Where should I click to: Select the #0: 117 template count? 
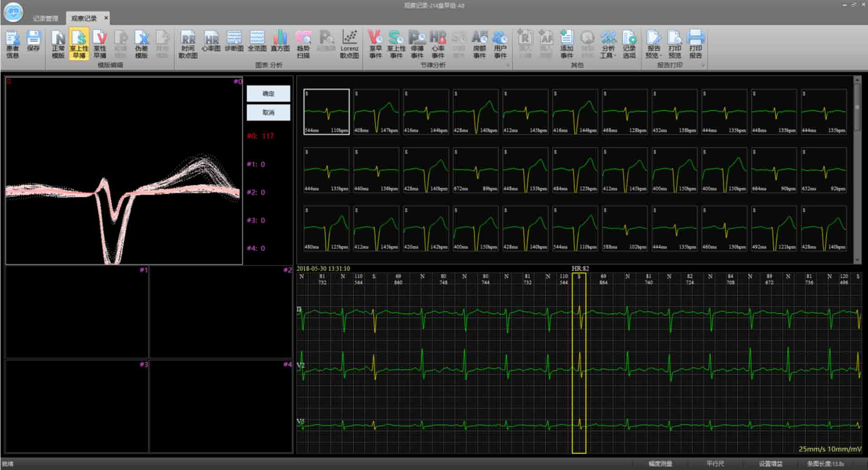(x=260, y=136)
